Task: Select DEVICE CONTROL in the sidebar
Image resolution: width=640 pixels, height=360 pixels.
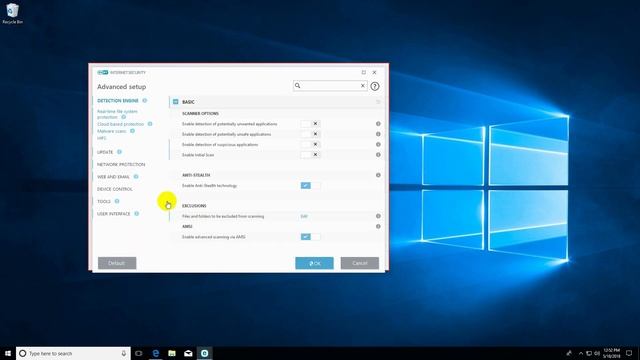Action: 115,189
